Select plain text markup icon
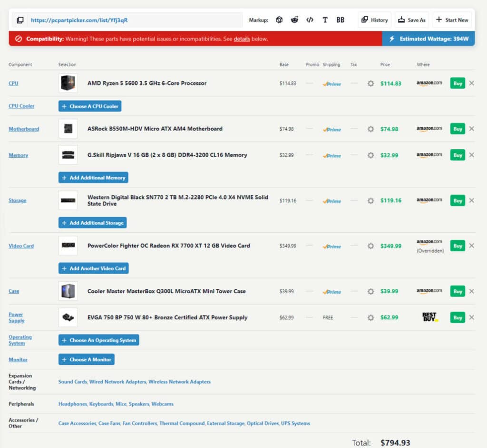Image resolution: width=487 pixels, height=448 pixels. pyautogui.click(x=325, y=20)
